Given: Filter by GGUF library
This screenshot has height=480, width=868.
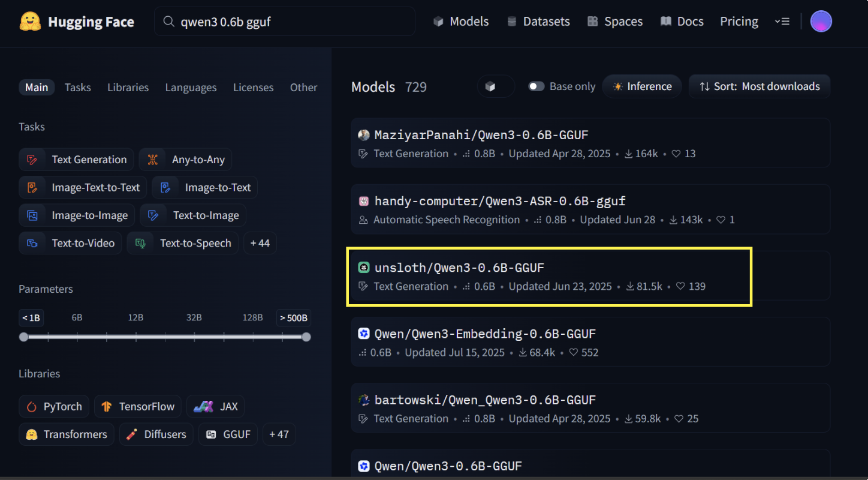Looking at the screenshot, I should [x=229, y=434].
